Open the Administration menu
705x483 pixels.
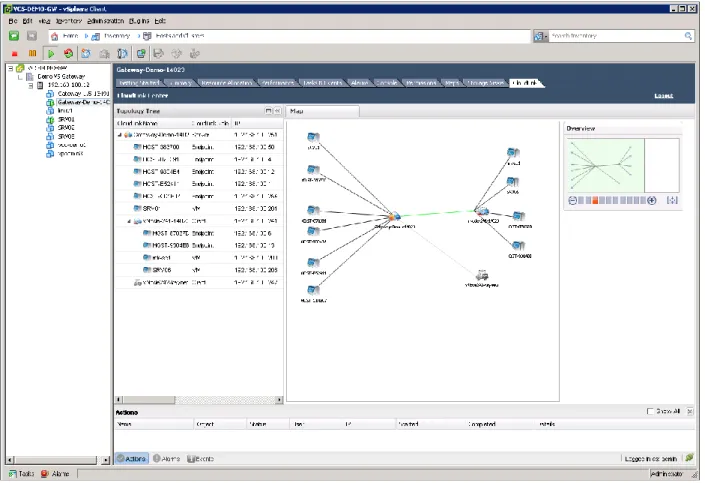click(105, 21)
